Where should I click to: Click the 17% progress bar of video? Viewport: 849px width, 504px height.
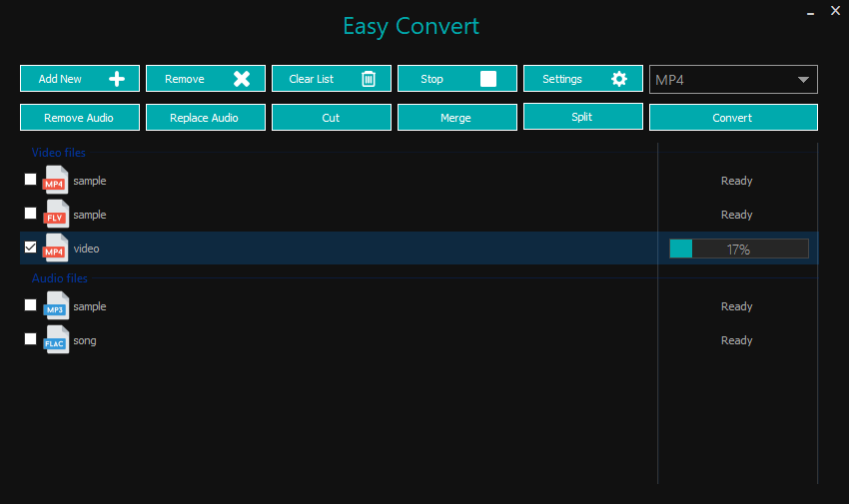point(739,249)
